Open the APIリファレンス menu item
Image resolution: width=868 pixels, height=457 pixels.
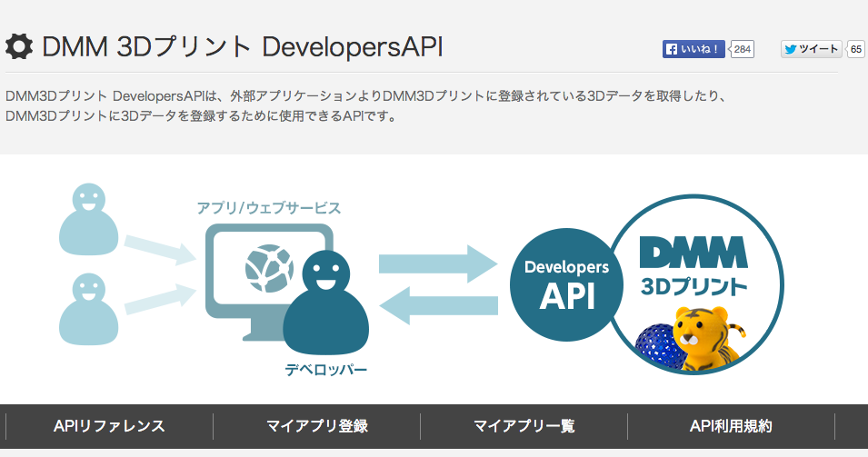pos(109,426)
